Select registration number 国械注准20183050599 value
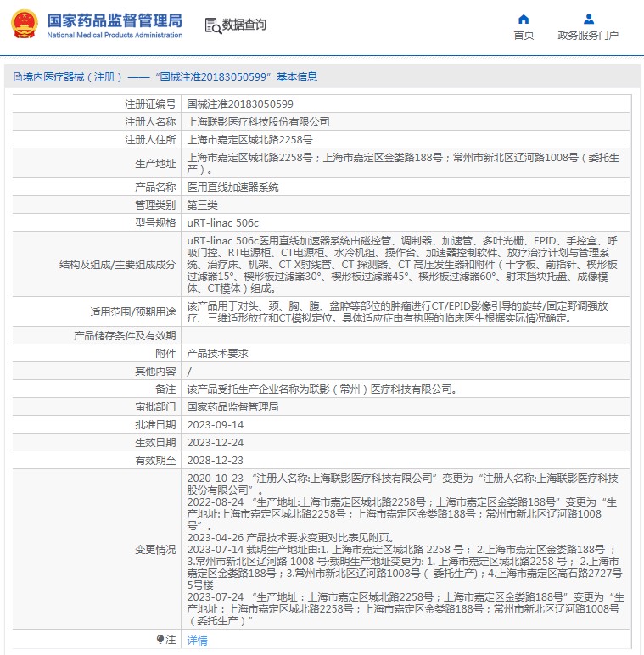 point(240,104)
